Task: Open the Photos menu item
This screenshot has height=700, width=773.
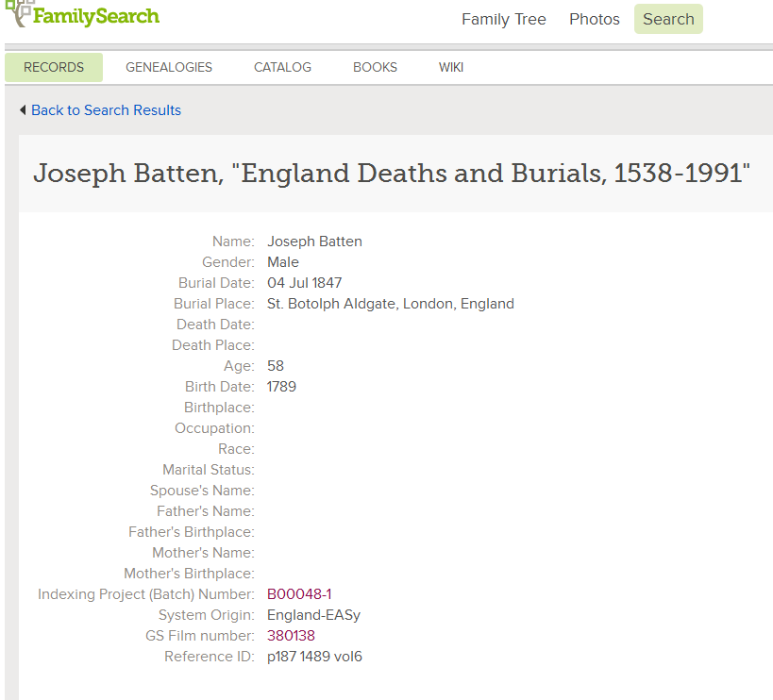Action: pyautogui.click(x=594, y=19)
